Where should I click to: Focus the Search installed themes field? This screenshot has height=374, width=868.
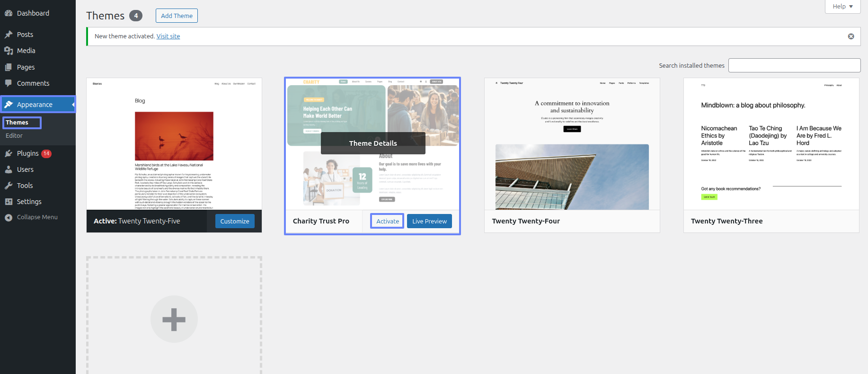(x=794, y=65)
